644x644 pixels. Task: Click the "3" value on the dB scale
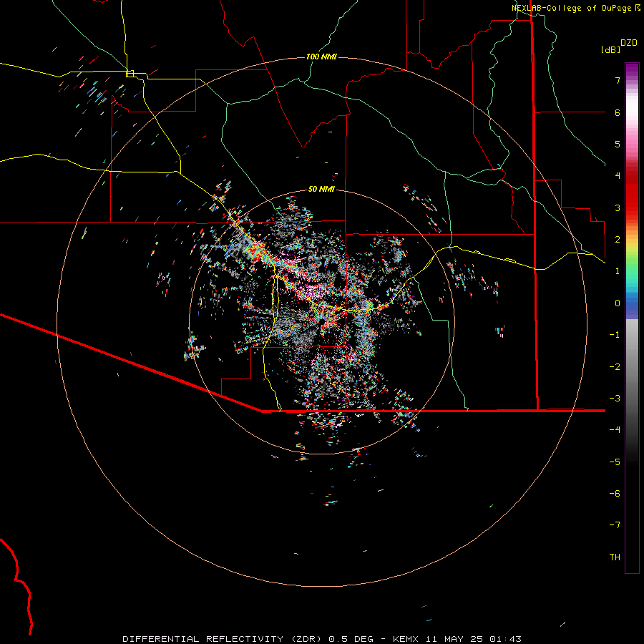pos(618,208)
